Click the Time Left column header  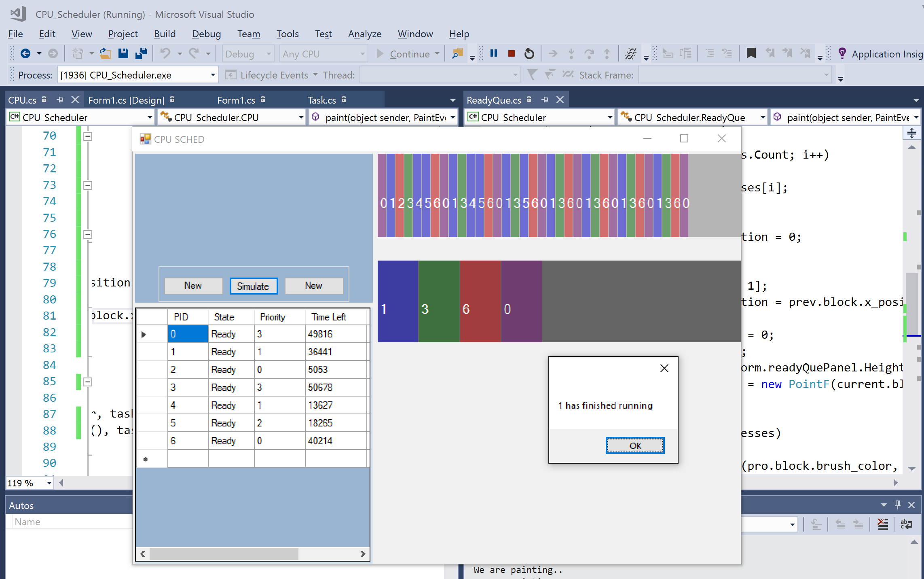329,317
